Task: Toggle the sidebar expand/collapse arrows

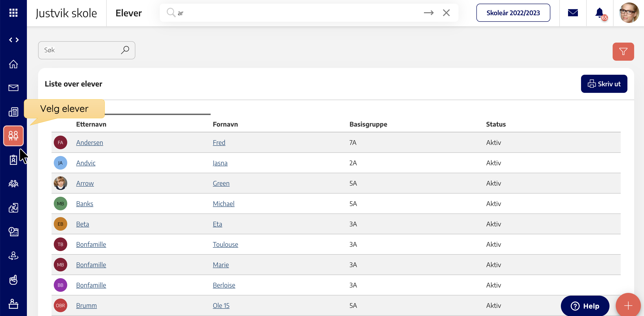Action: pos(14,40)
